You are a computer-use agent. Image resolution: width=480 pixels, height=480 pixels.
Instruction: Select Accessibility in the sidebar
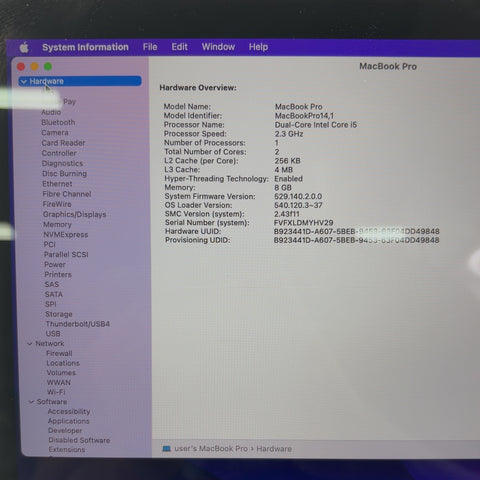click(x=69, y=412)
